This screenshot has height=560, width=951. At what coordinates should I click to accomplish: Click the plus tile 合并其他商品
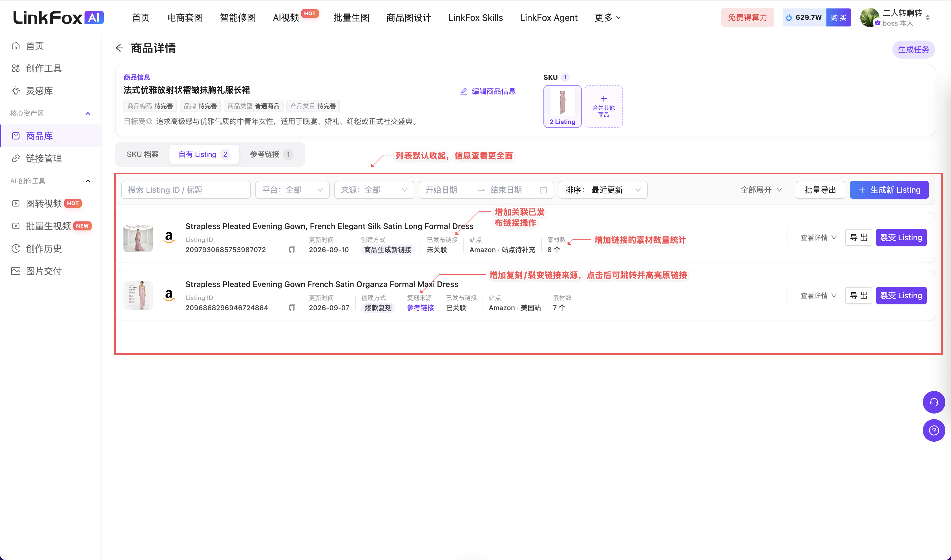pyautogui.click(x=603, y=106)
